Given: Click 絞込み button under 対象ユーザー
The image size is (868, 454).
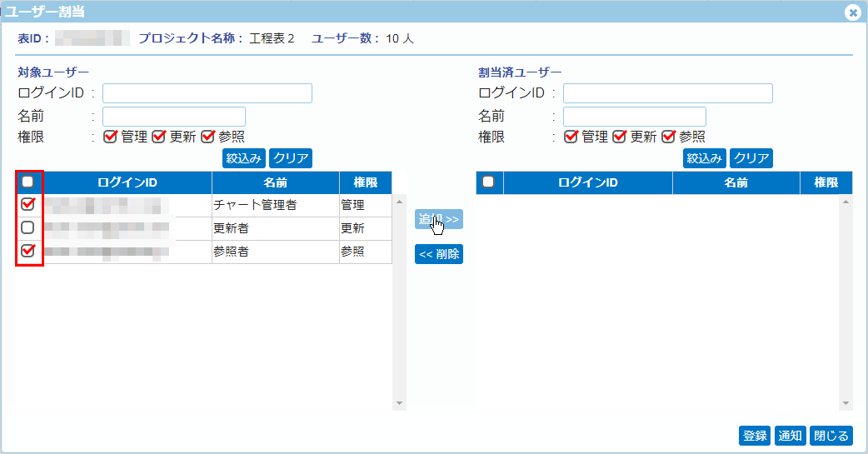Looking at the screenshot, I should point(244,158).
